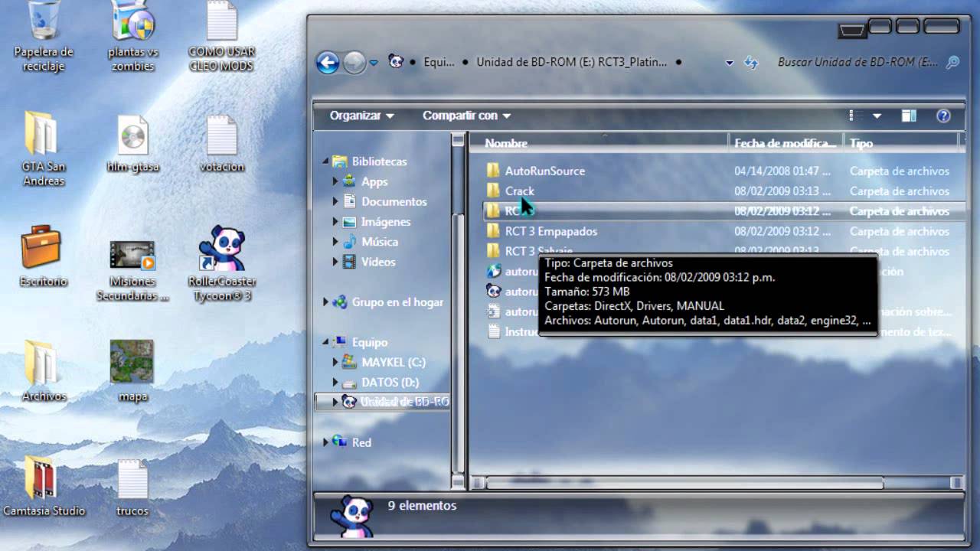Open the recent locations dropdown arrow
Screen dimensions: 980x551
click(374, 63)
